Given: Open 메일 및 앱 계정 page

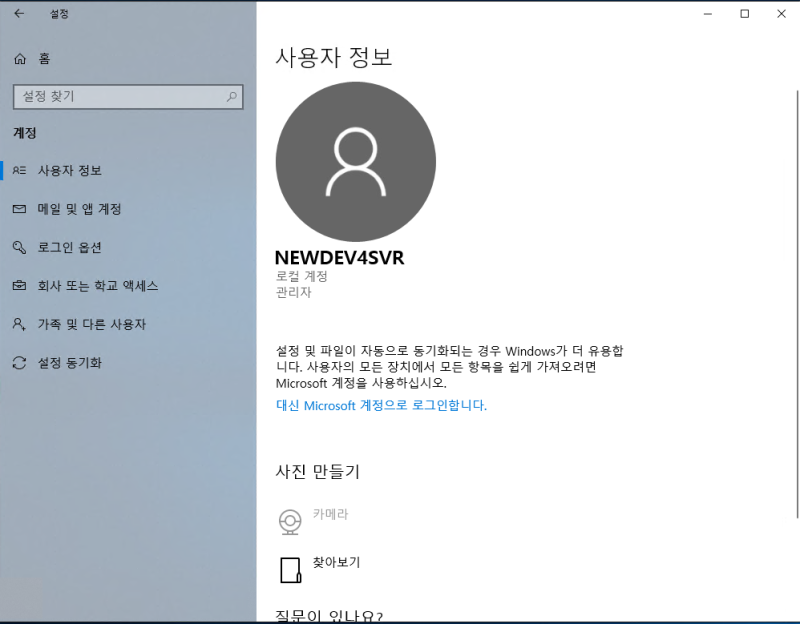Looking at the screenshot, I should point(79,209).
